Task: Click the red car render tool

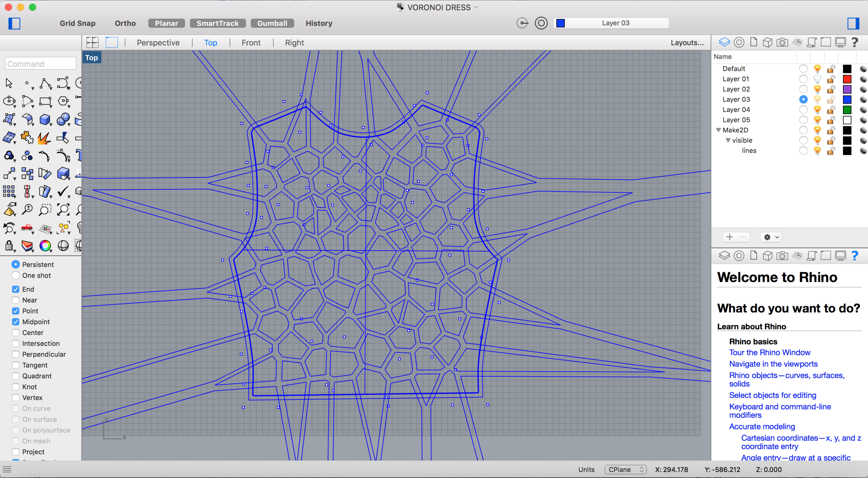Action: 27,228
